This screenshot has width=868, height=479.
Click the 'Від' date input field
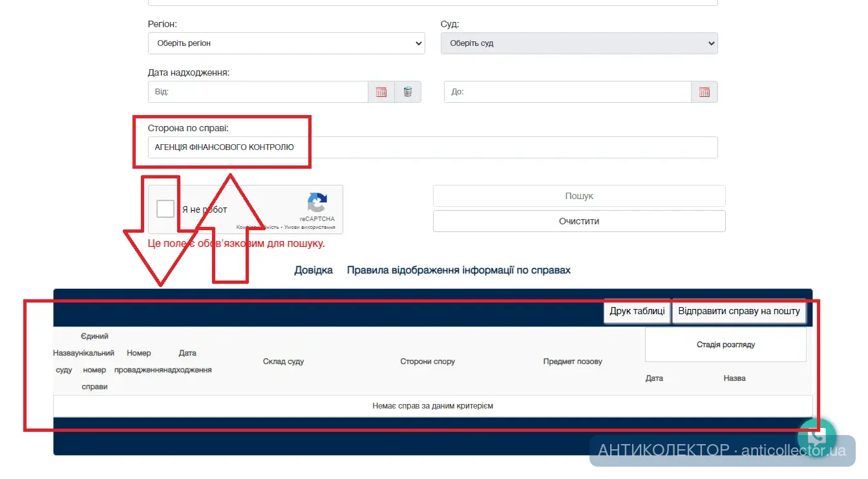pyautogui.click(x=258, y=92)
